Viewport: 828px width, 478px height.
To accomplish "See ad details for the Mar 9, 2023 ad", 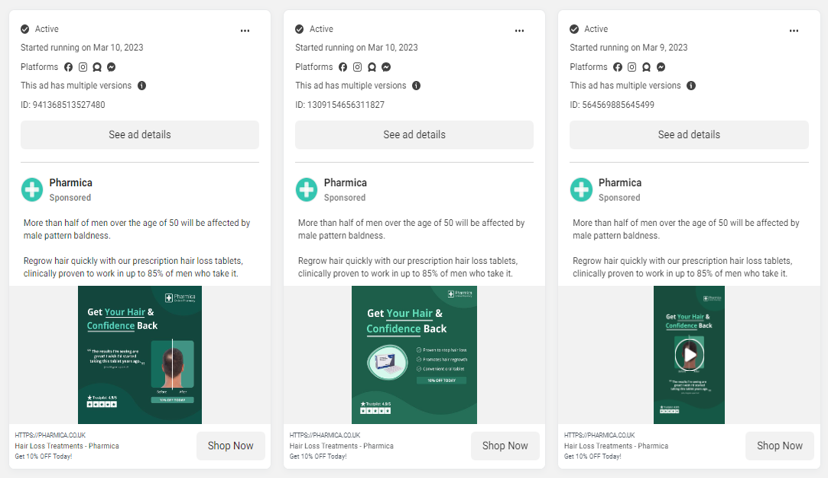I will coord(689,135).
